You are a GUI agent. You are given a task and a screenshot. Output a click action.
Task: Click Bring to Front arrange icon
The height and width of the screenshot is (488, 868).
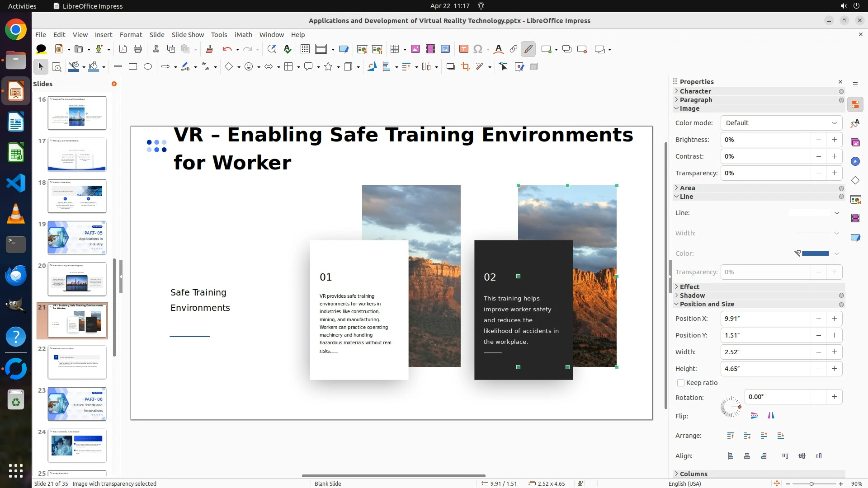[731, 436]
